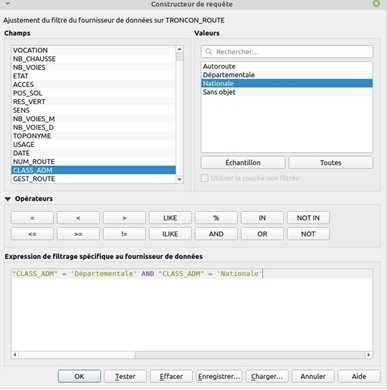Load a query with Charger...
Viewport: 387px width, 390px height.
coord(267,376)
